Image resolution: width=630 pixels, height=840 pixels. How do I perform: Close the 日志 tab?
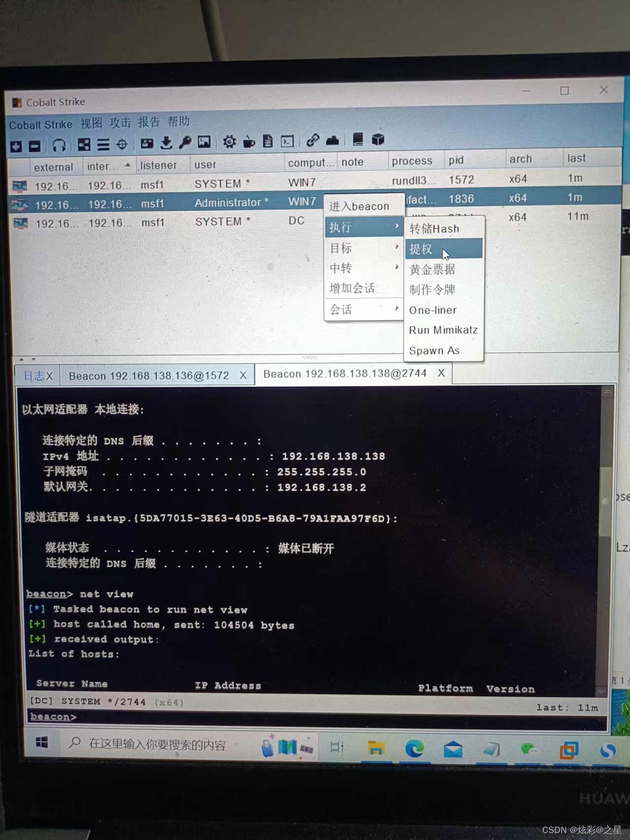click(x=49, y=376)
